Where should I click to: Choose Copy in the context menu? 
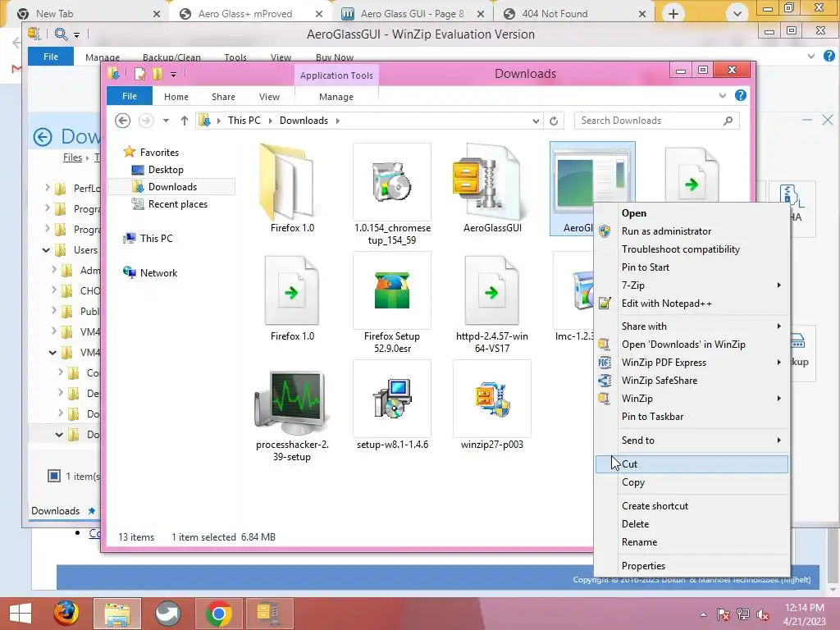pyautogui.click(x=692, y=482)
